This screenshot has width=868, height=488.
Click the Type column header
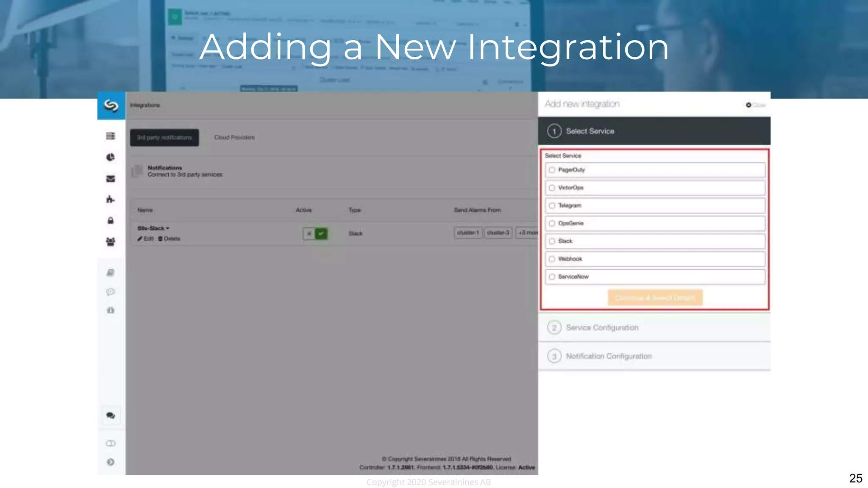pyautogui.click(x=355, y=210)
